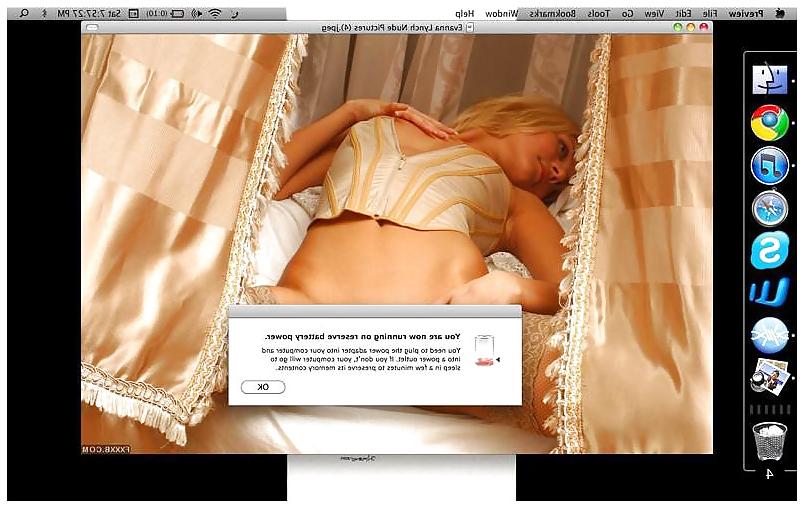Open the Bookmarks menu
The image size is (805, 508).
coord(552,14)
